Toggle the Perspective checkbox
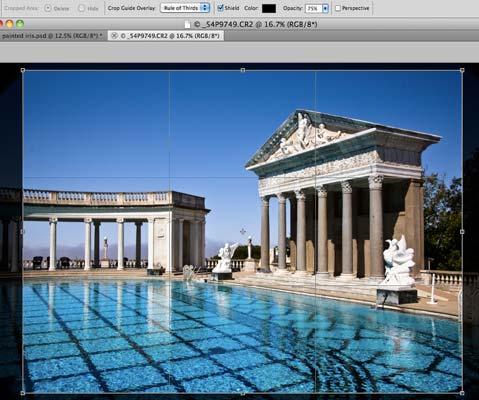Screen dimensions: 479x400 [x=338, y=8]
